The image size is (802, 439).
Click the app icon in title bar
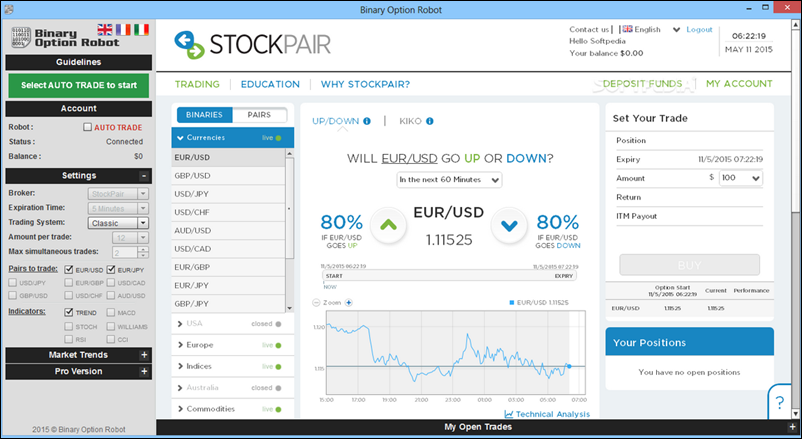[x=8, y=9]
